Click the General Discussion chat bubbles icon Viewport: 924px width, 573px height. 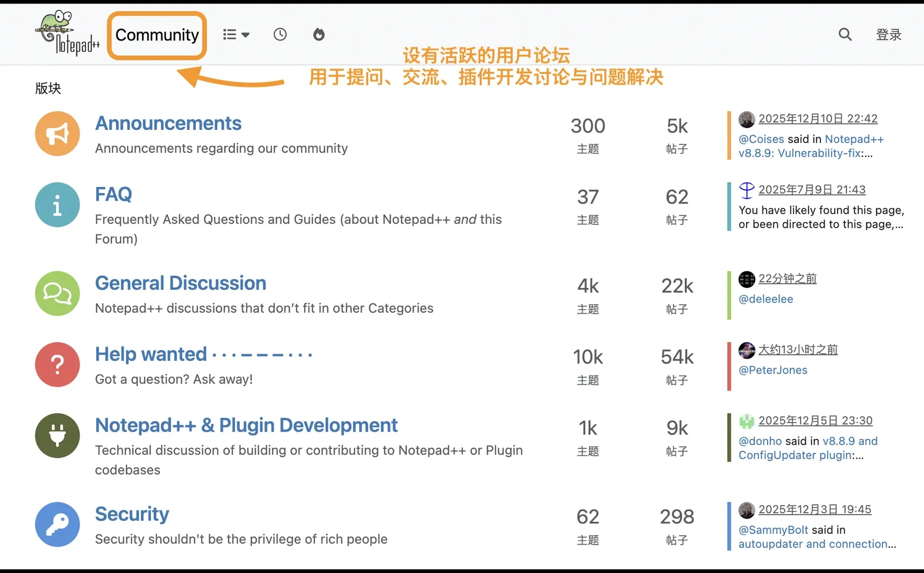point(58,293)
